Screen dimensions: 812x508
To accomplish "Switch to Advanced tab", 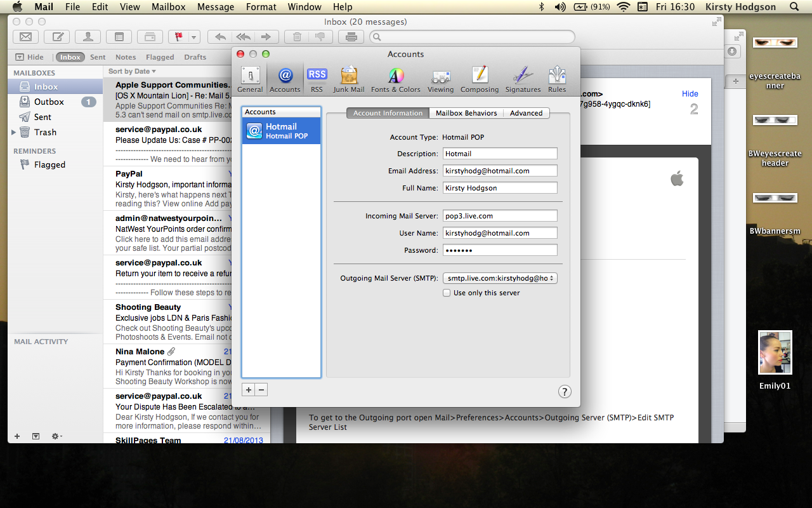I will (x=527, y=113).
